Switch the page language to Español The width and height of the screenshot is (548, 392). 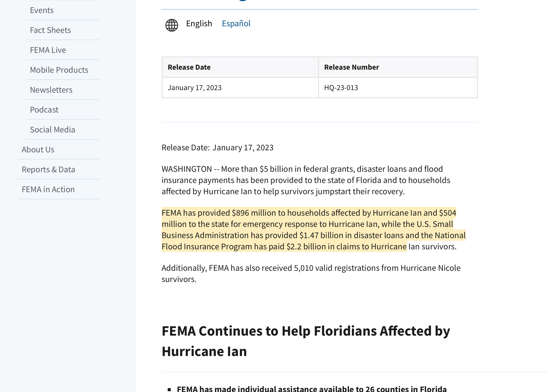[x=236, y=23]
